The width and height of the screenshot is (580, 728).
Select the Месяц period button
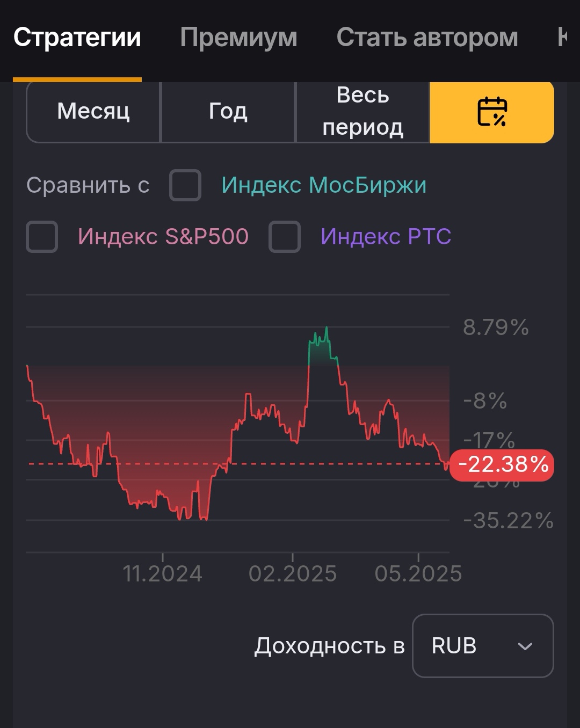click(93, 112)
